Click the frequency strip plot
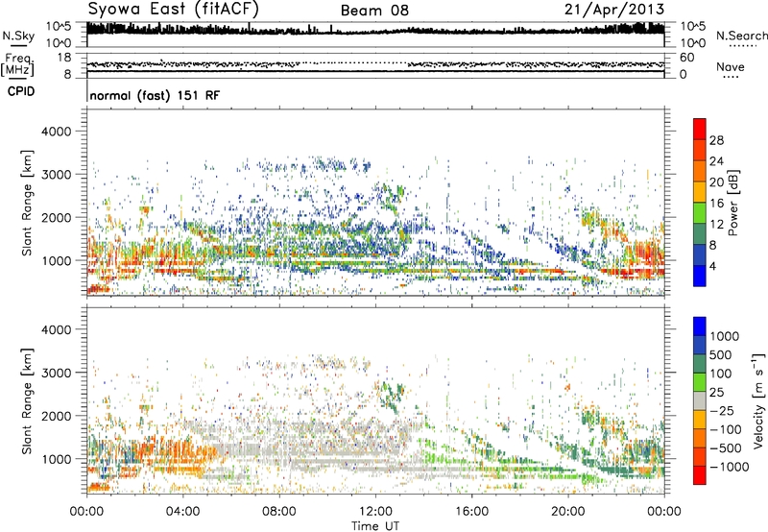Screen dimensions: 768x532 375,65
